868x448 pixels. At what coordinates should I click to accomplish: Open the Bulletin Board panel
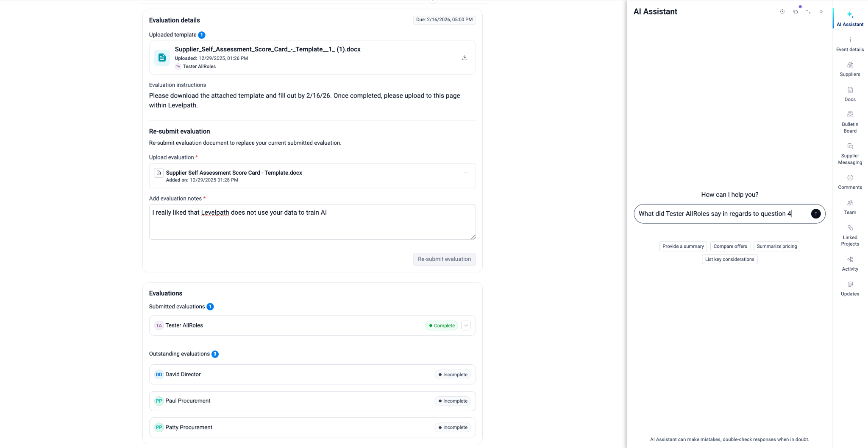(x=850, y=122)
